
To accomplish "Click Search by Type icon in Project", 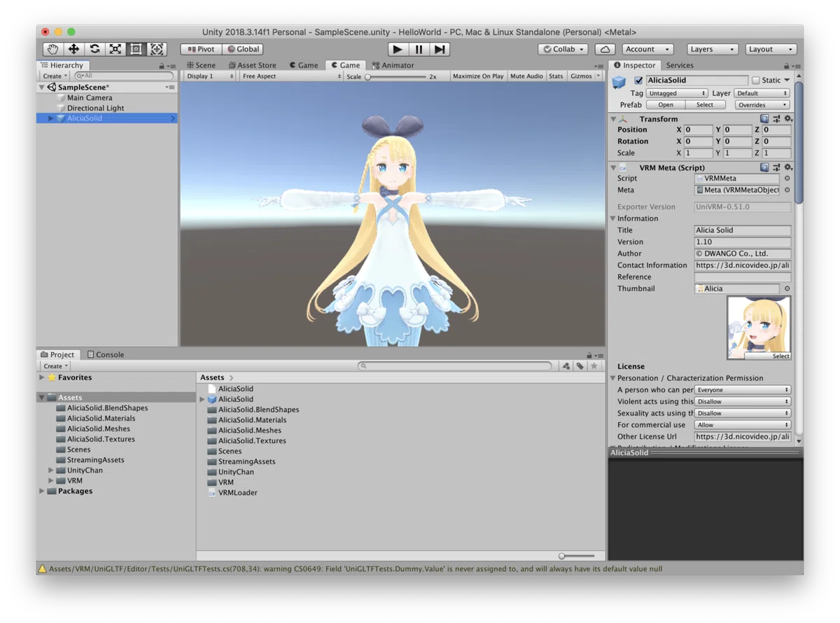I will point(566,366).
